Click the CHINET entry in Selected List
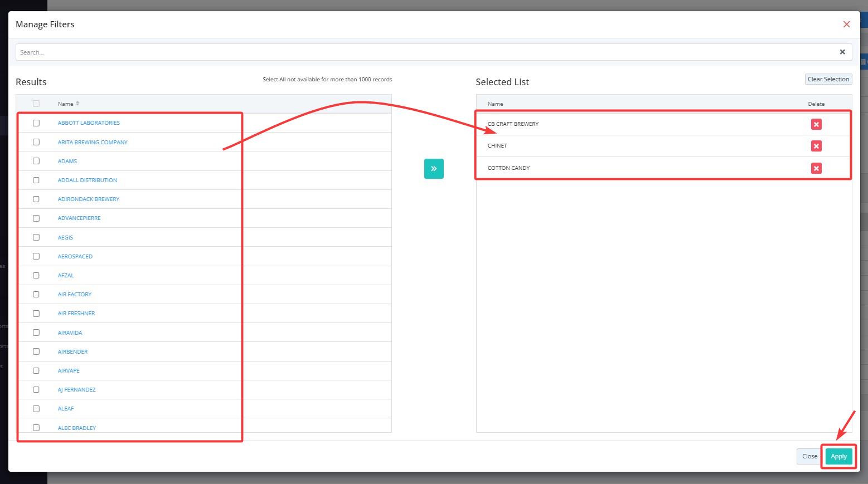Image resolution: width=868 pixels, height=484 pixels. coord(497,146)
